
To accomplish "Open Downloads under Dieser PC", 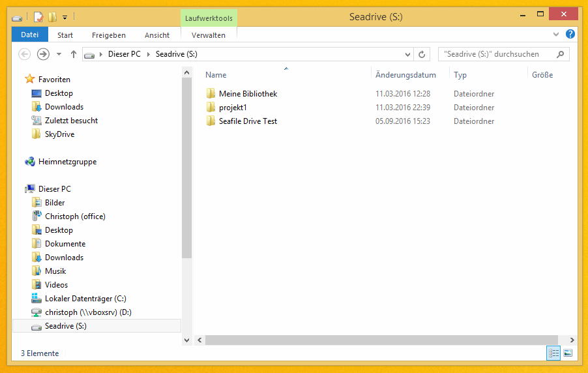I will pyautogui.click(x=64, y=258).
